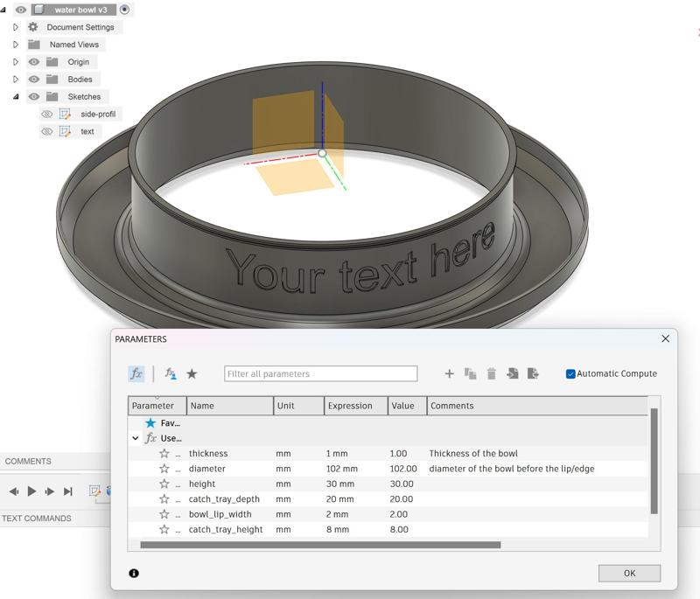
Task: Step forward one feature in timeline
Action: 50,491
